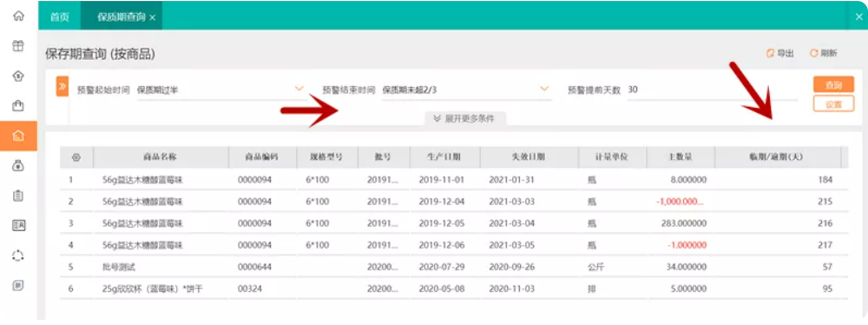Click the 刷新 refresh button

(x=824, y=53)
